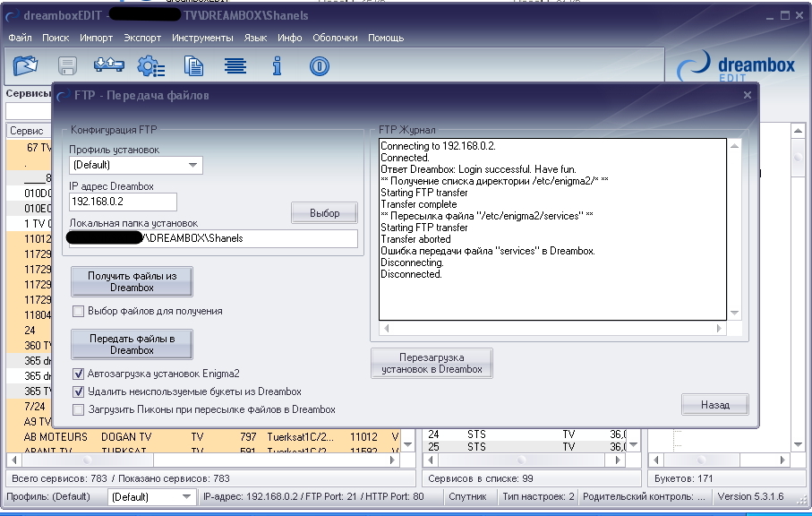Check 'Загрузить Пиконы при пересылке файлов' option

(x=79, y=409)
